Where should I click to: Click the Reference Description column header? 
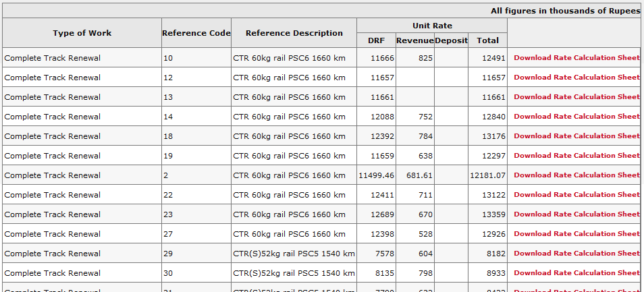point(294,33)
